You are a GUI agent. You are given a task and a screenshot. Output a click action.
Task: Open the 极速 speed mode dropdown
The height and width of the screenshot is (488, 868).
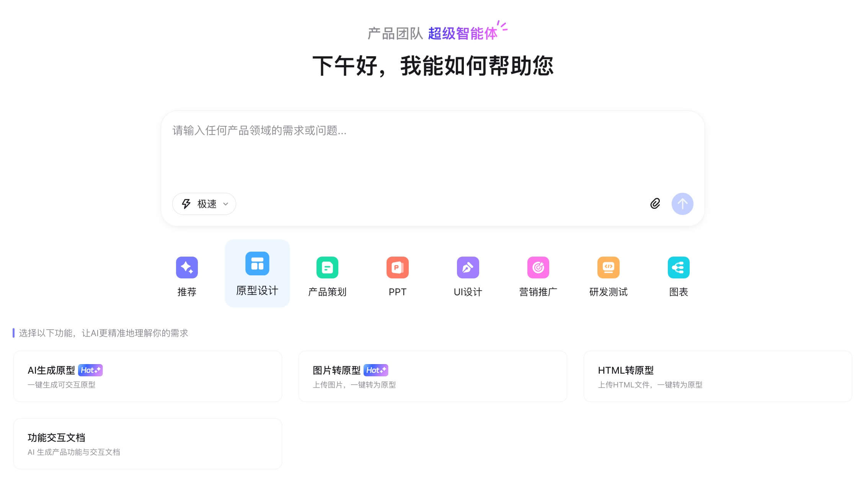[x=204, y=204]
